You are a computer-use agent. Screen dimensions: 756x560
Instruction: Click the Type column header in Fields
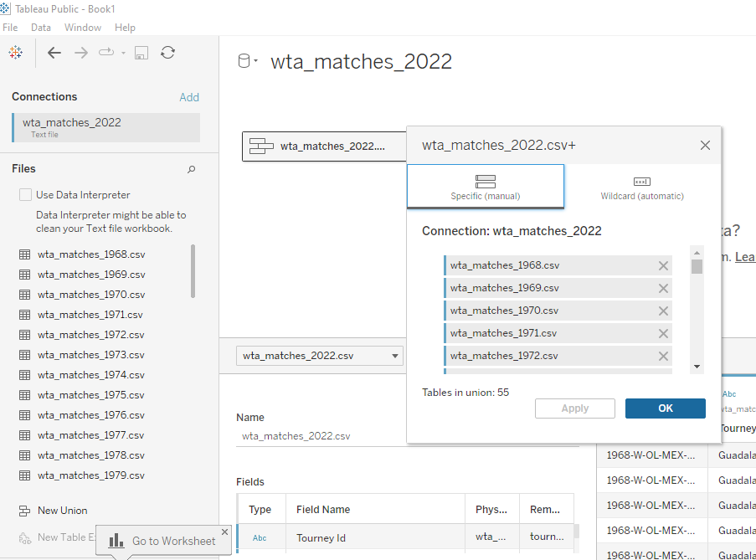260,510
